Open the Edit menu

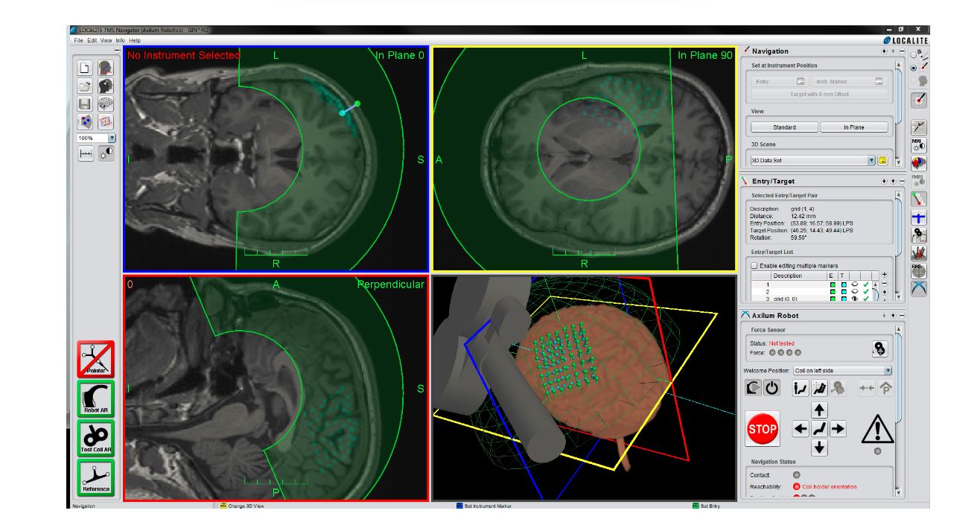92,40
